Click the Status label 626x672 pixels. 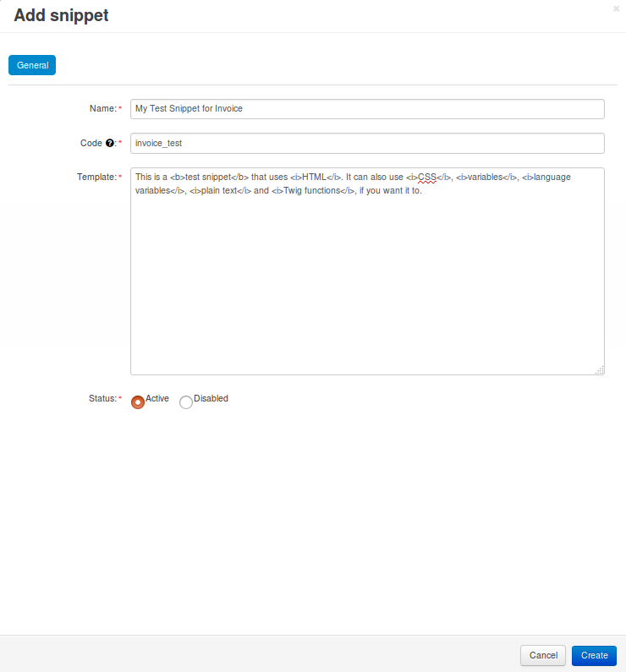click(103, 399)
